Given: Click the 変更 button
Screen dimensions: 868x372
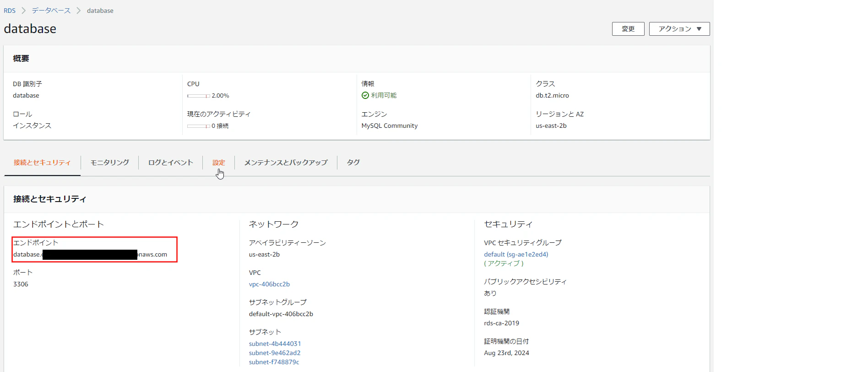Looking at the screenshot, I should click(628, 29).
